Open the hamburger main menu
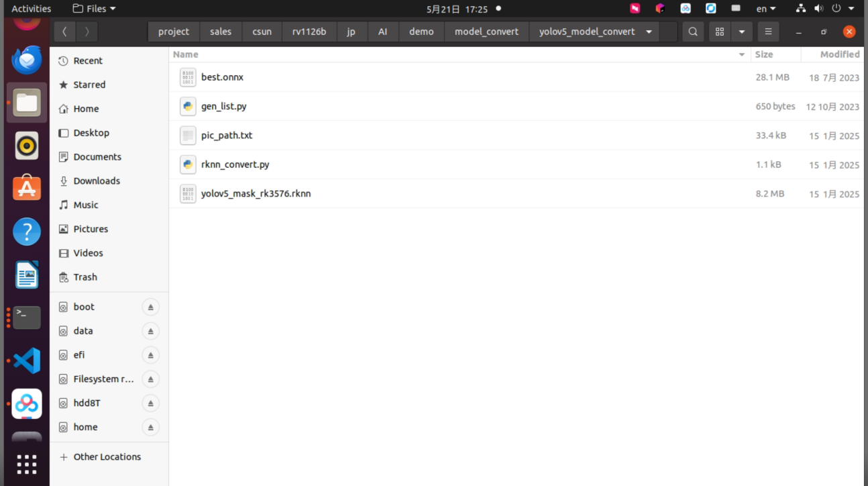The height and width of the screenshot is (486, 868). (768, 32)
